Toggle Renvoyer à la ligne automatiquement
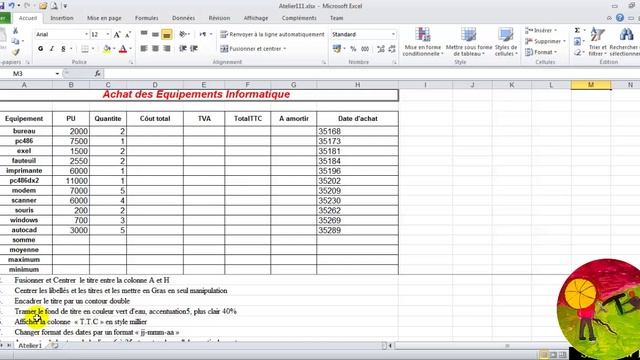 272,34
